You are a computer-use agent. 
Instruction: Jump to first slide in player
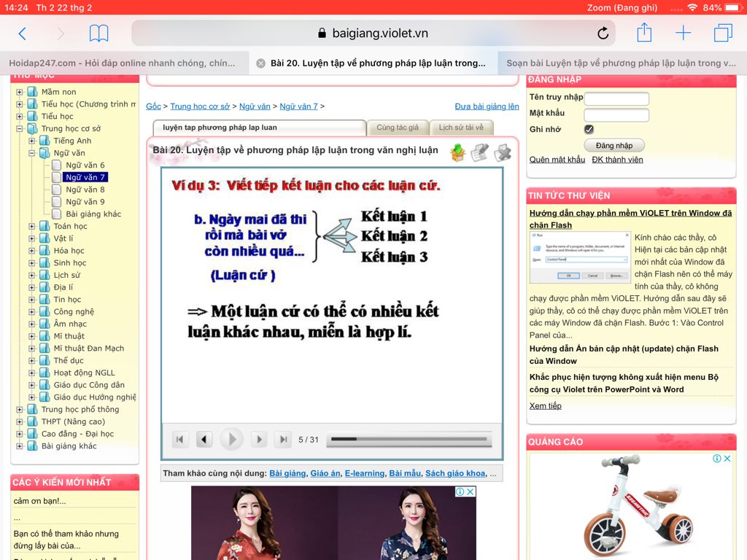179,439
